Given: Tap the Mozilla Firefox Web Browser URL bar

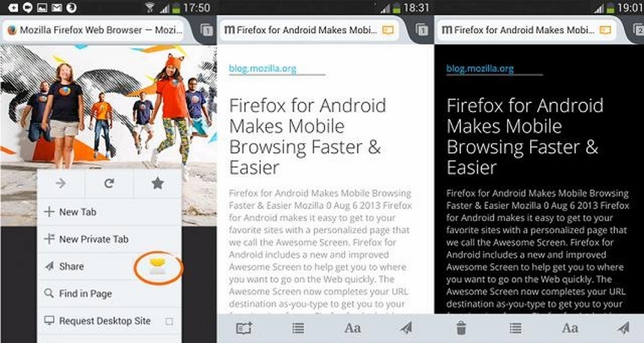Looking at the screenshot, I should pos(93,30).
